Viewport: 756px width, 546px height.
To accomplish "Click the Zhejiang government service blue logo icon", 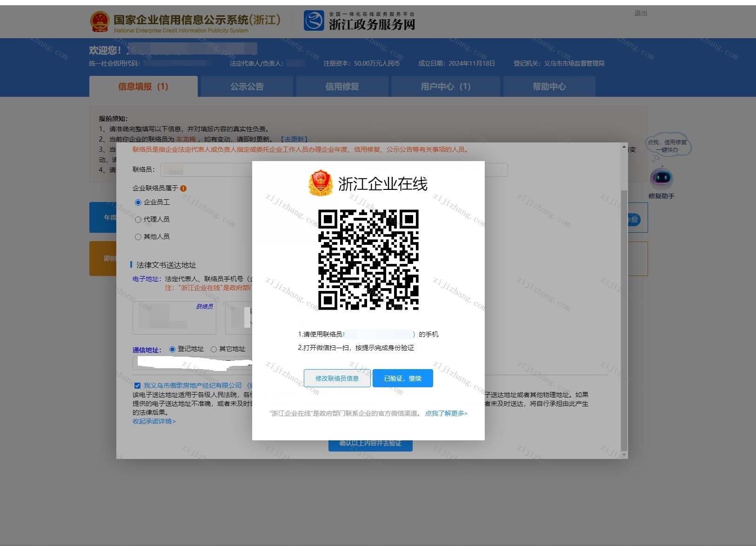I will 314,21.
